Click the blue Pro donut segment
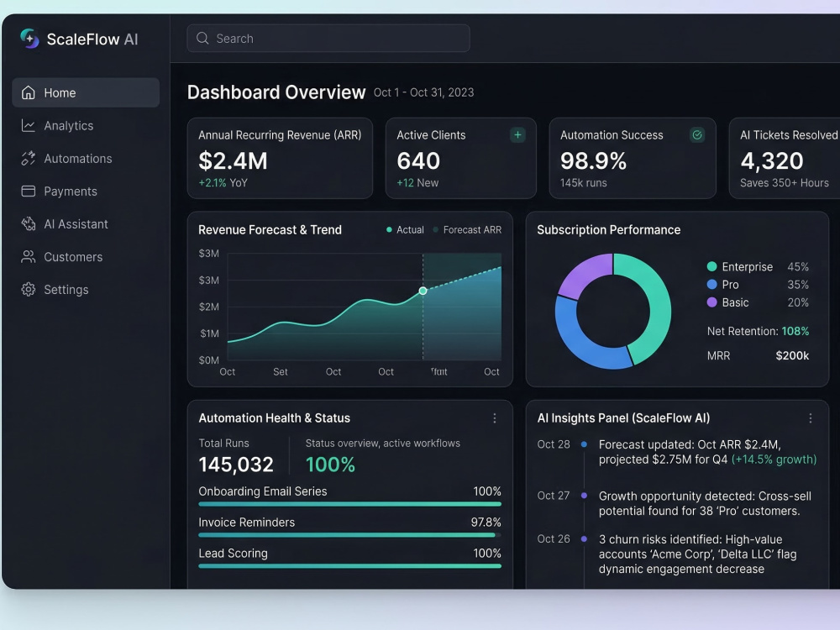The height and width of the screenshot is (630, 840). [x=581, y=343]
